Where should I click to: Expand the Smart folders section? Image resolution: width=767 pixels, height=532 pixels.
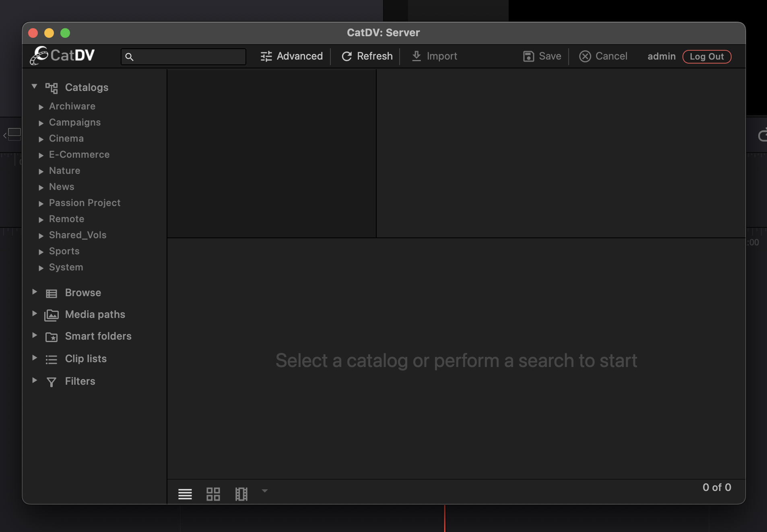[35, 335]
